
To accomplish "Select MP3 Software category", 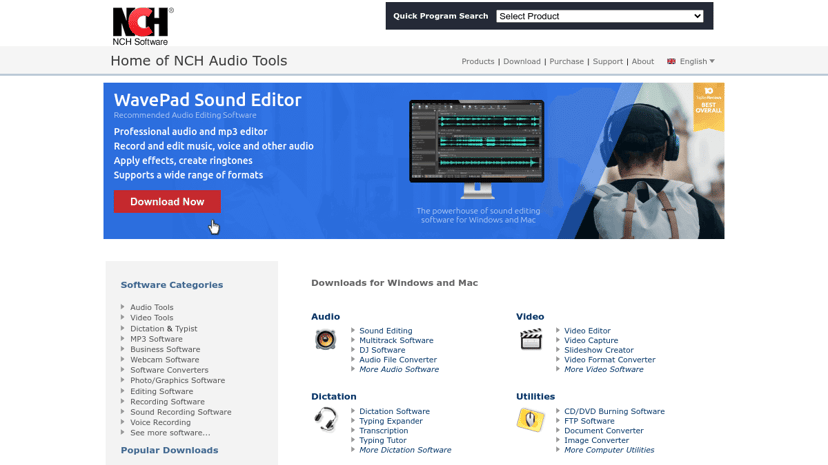I will click(x=156, y=339).
